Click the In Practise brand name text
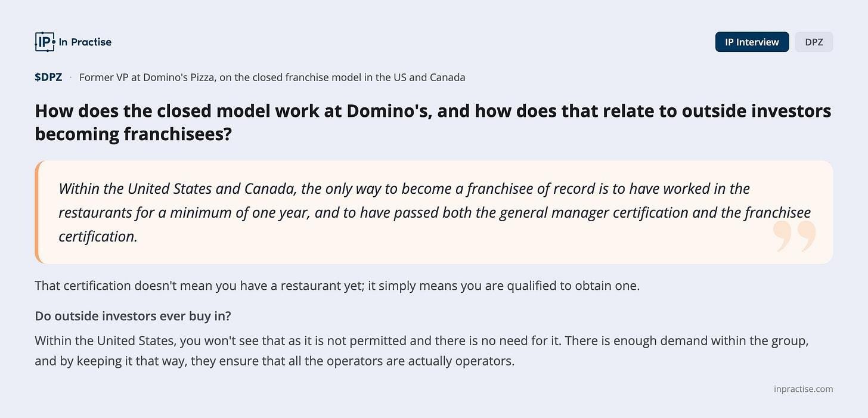The image size is (868, 418). 85,42
